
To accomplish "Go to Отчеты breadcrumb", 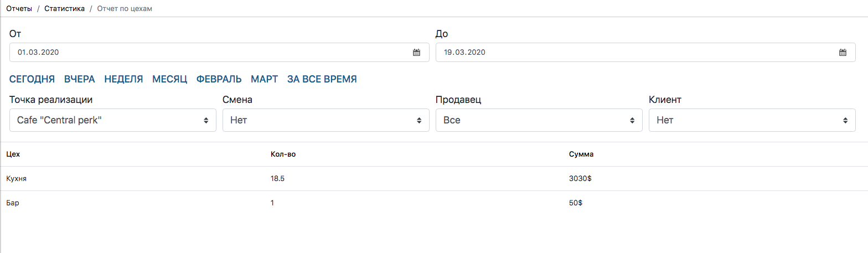I will [x=19, y=8].
